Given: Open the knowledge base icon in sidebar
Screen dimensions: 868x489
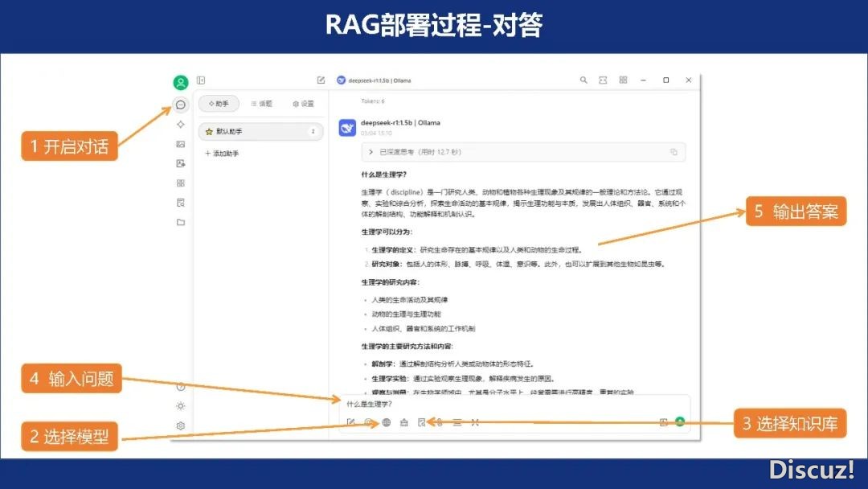Looking at the screenshot, I should click(x=181, y=203).
